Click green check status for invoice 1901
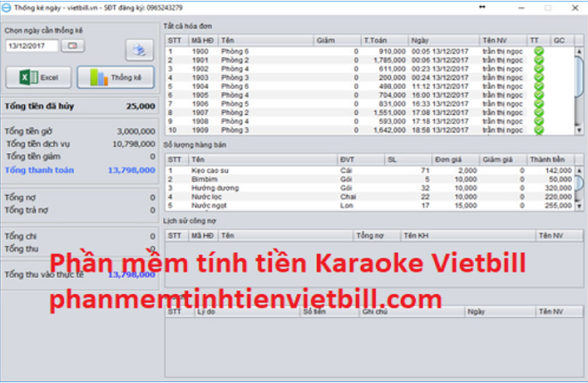 [539, 60]
